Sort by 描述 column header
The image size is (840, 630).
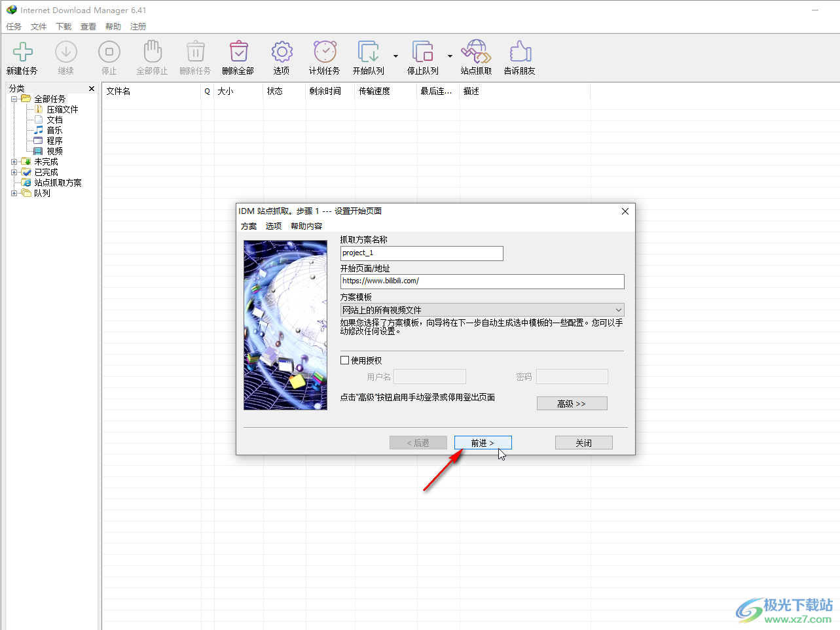point(525,92)
